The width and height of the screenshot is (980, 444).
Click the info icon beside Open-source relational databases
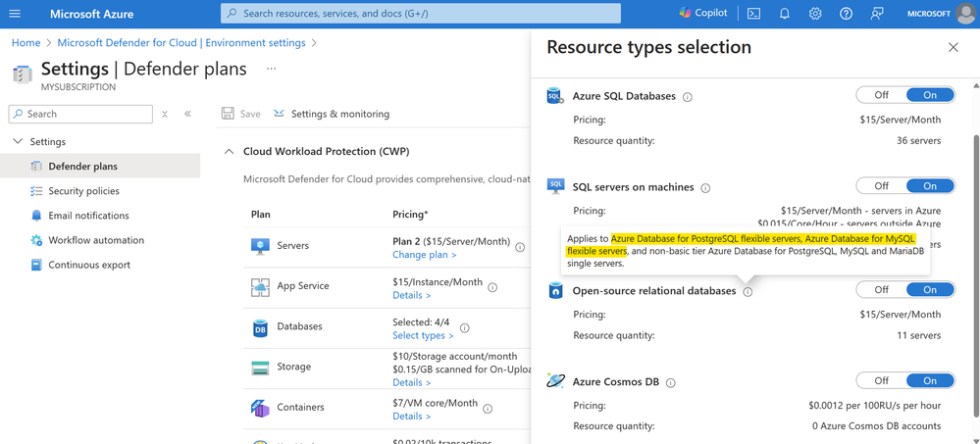[x=748, y=291]
